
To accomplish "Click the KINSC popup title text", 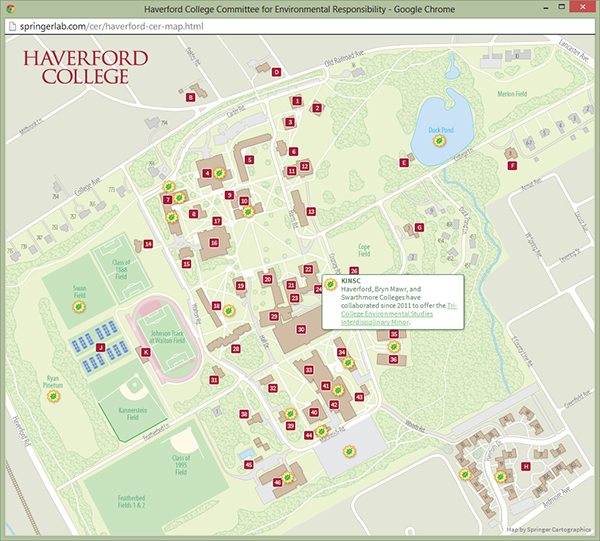I will click(x=351, y=280).
